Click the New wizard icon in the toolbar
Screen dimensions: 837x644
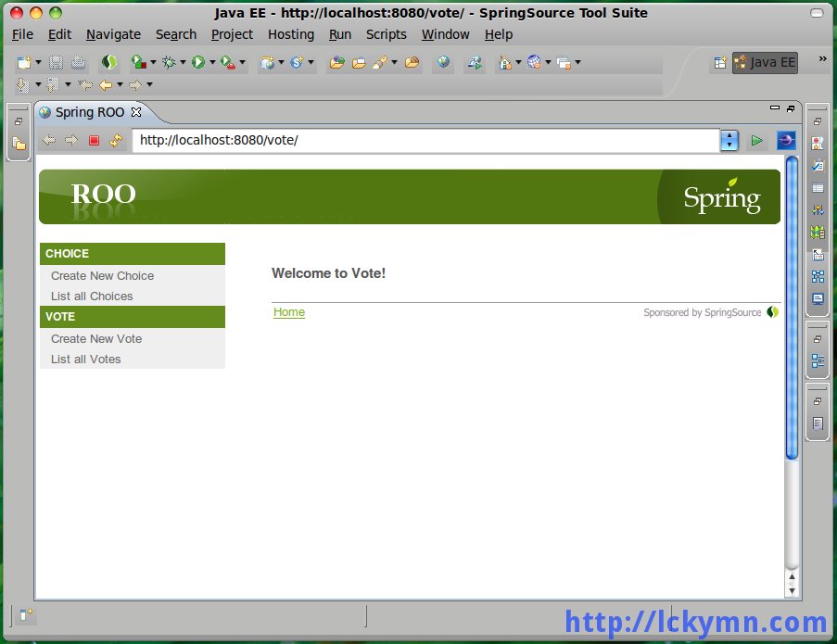(24, 63)
